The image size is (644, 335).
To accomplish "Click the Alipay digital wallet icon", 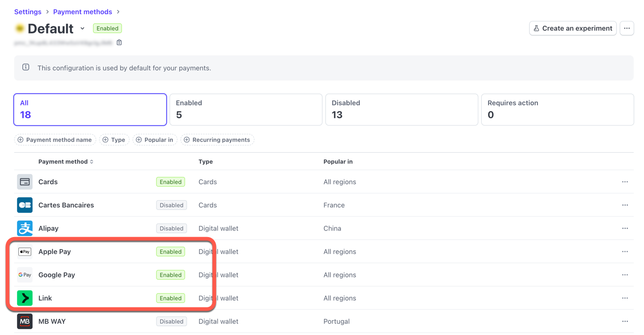I will pyautogui.click(x=25, y=228).
